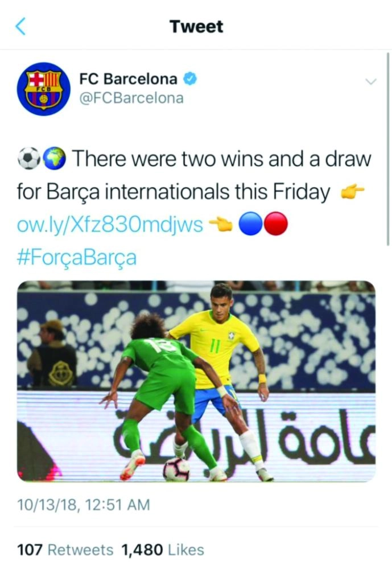The height and width of the screenshot is (569, 392).
Task: Open the @FCBarcelona handle
Action: click(131, 98)
